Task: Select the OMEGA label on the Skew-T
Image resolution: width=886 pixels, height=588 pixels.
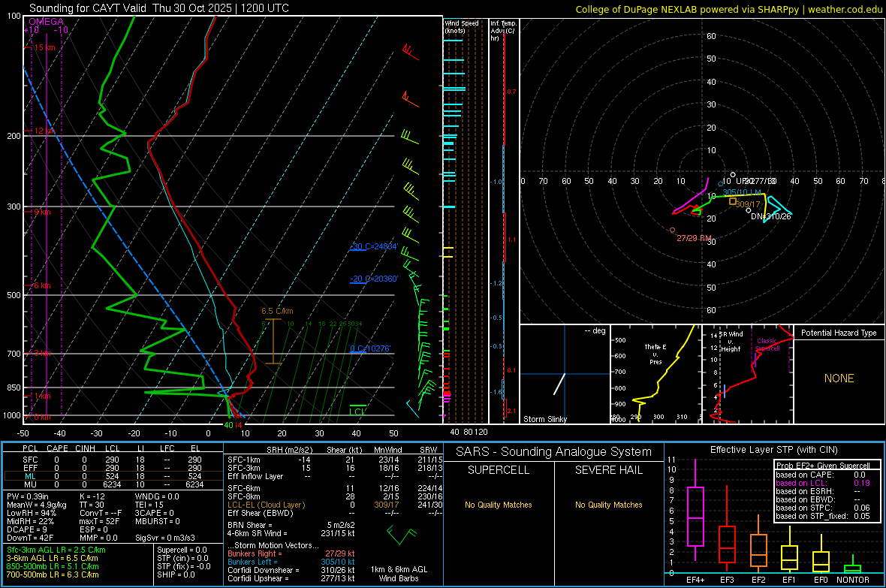Action: point(47,22)
